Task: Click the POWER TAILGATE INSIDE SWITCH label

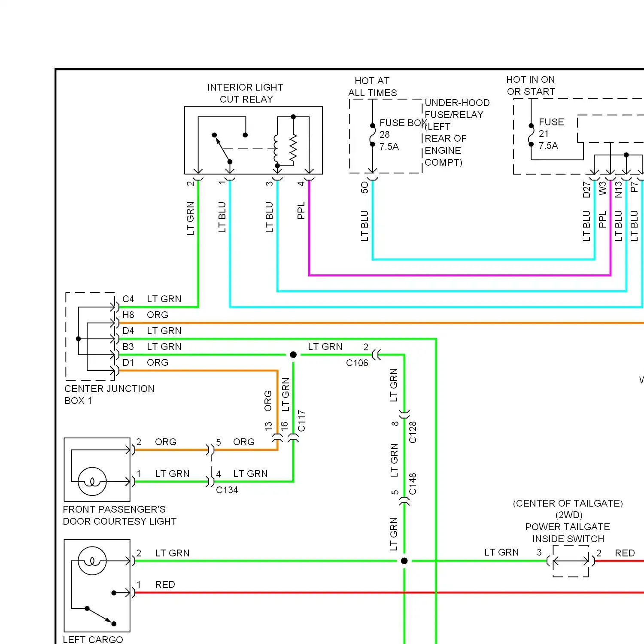Action: (568, 533)
